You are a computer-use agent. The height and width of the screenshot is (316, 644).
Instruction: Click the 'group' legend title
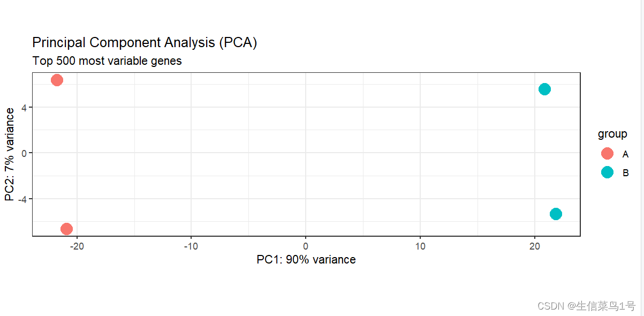click(x=612, y=134)
